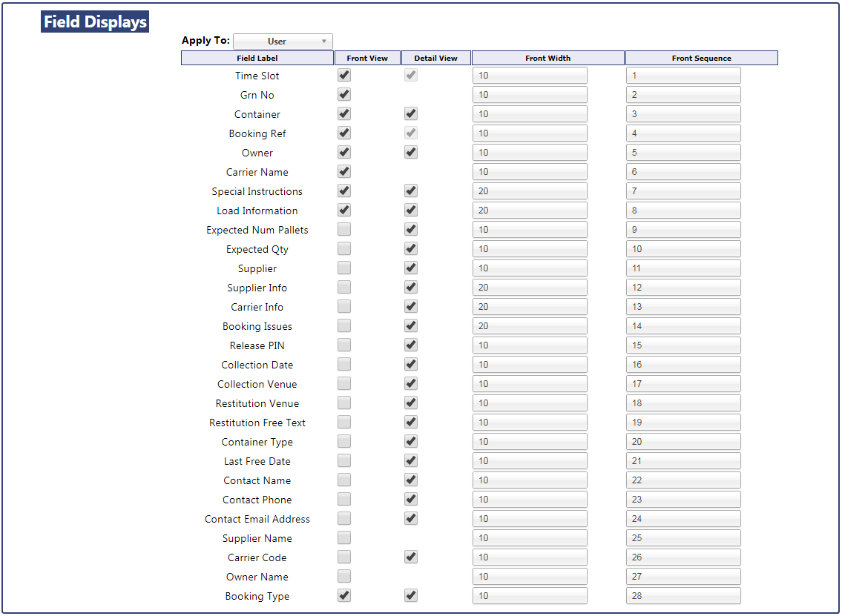Screen dimensions: 842x616
Task: Edit Front Sequence for Load Information
Action: point(683,211)
